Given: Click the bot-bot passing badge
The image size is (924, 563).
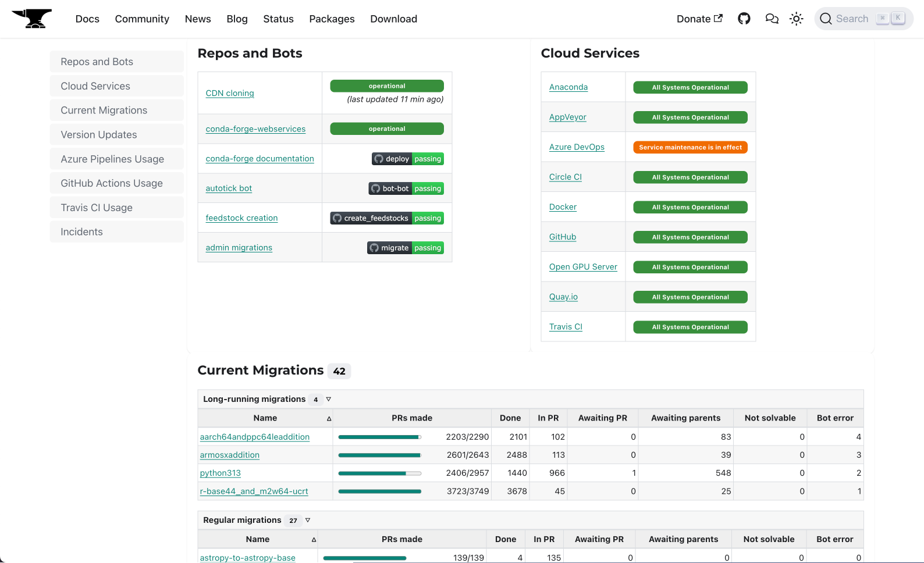Looking at the screenshot, I should (406, 188).
